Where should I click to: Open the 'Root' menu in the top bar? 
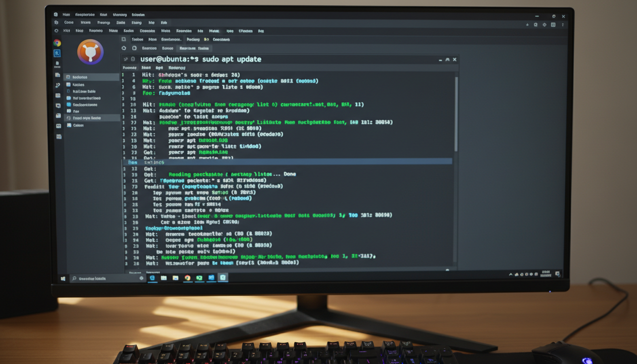pyautogui.click(x=104, y=15)
